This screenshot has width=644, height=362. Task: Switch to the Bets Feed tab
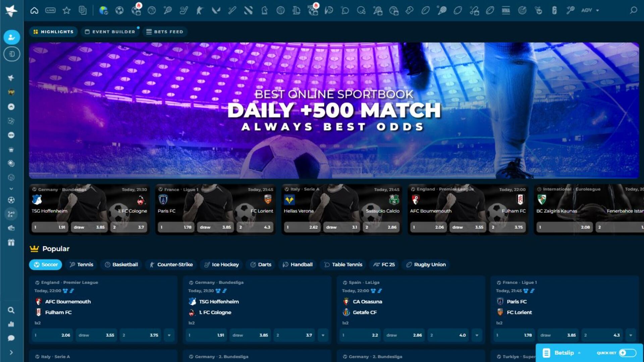(x=165, y=32)
